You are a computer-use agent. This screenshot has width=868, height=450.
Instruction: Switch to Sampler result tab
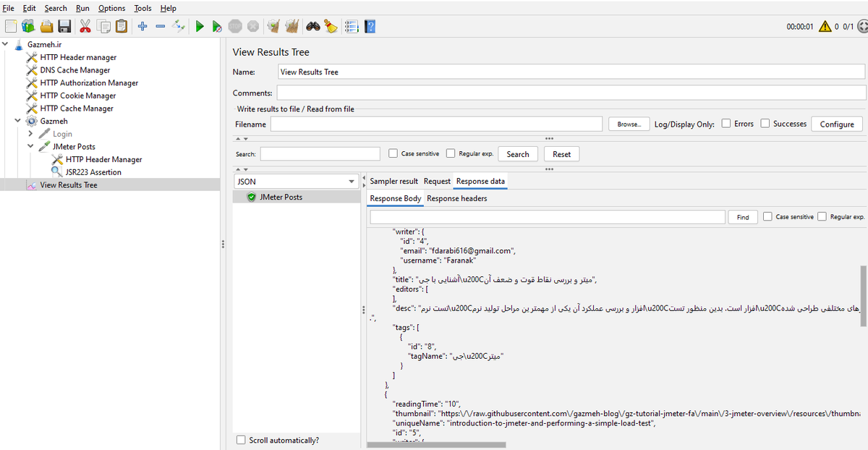tap(393, 181)
